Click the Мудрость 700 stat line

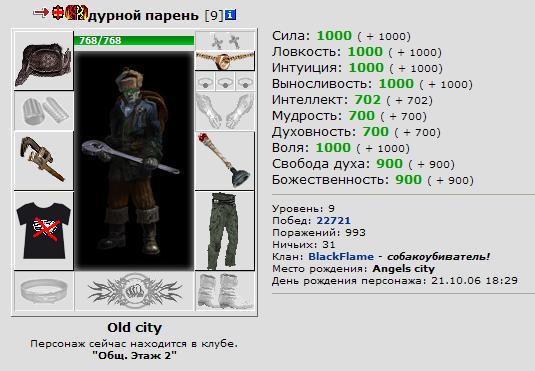pyautogui.click(x=349, y=116)
